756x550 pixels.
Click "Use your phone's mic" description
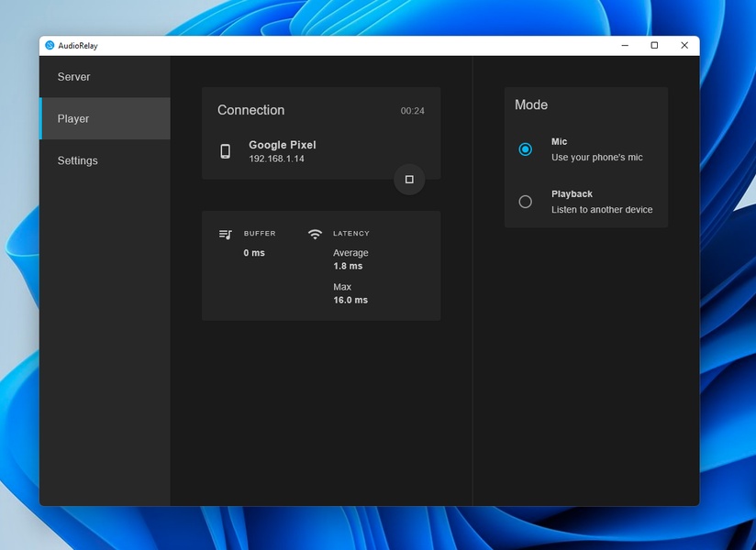[x=596, y=158]
